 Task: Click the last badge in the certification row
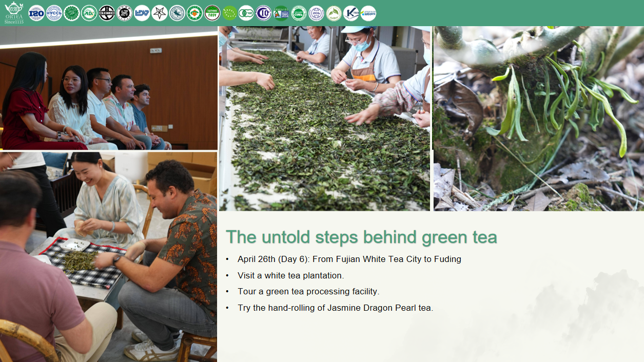(x=368, y=13)
